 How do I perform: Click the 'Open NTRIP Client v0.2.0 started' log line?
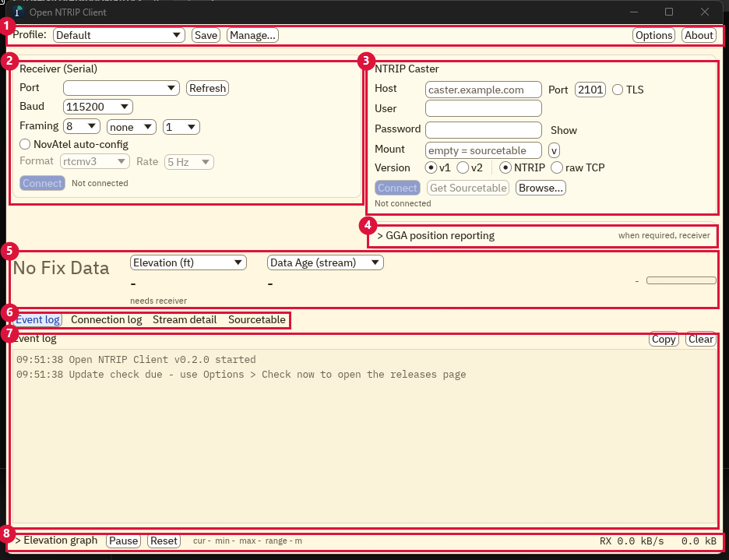(x=136, y=360)
